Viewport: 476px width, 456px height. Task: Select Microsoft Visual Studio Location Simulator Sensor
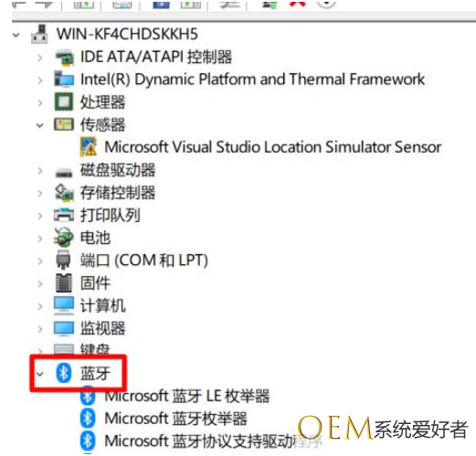[x=273, y=147]
